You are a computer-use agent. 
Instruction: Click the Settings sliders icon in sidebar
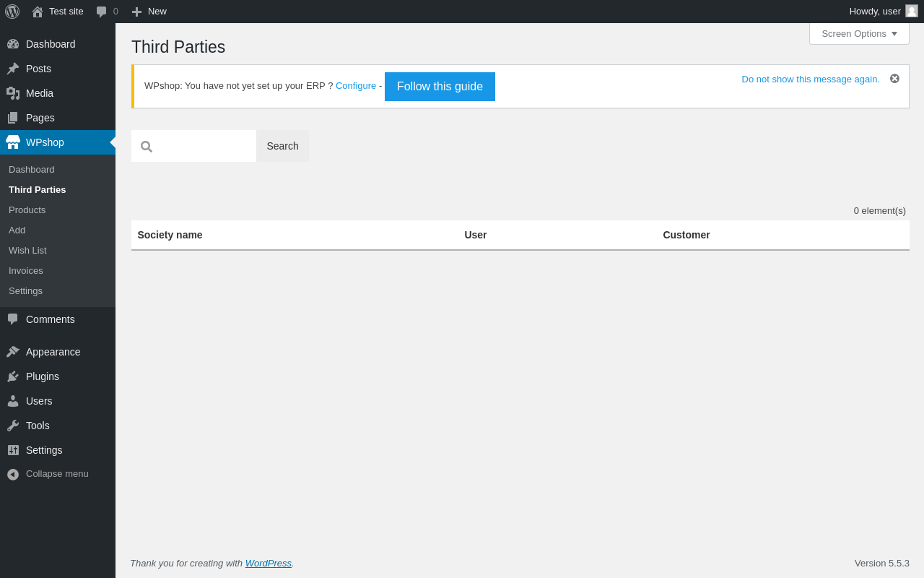coord(13,450)
